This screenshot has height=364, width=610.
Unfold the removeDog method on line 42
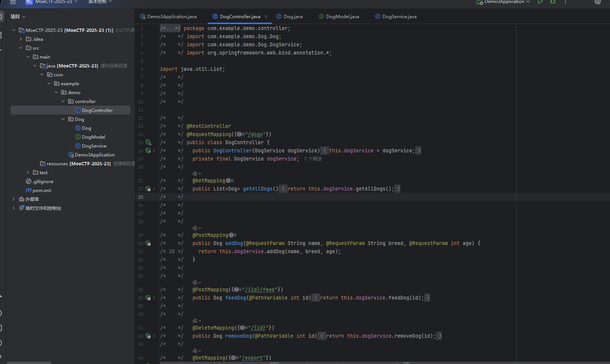(x=154, y=336)
